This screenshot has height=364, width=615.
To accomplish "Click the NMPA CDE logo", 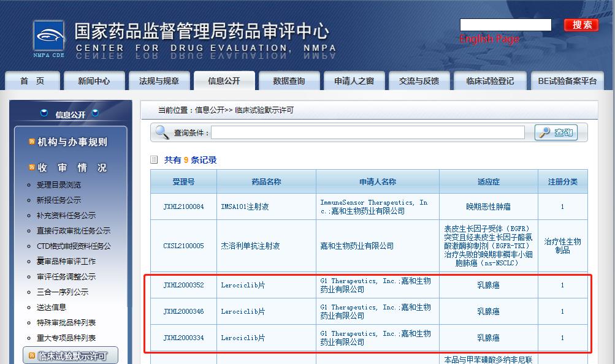I will pyautogui.click(x=49, y=39).
